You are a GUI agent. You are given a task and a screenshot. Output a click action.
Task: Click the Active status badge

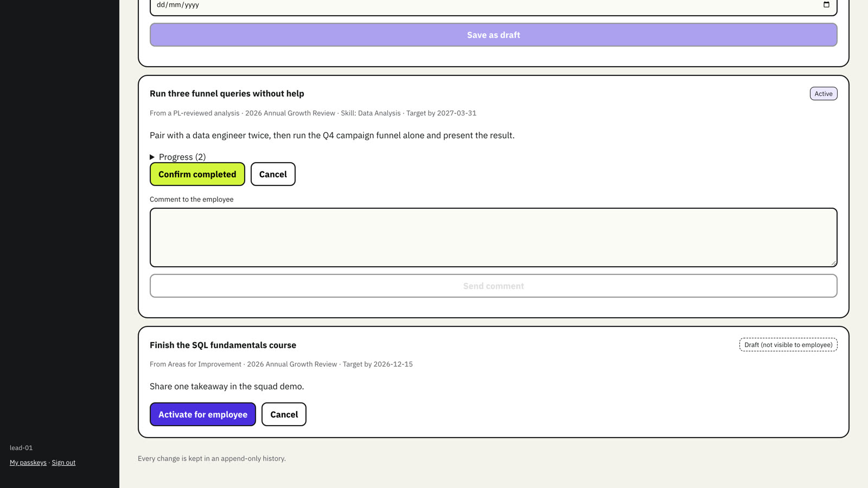[x=824, y=94]
